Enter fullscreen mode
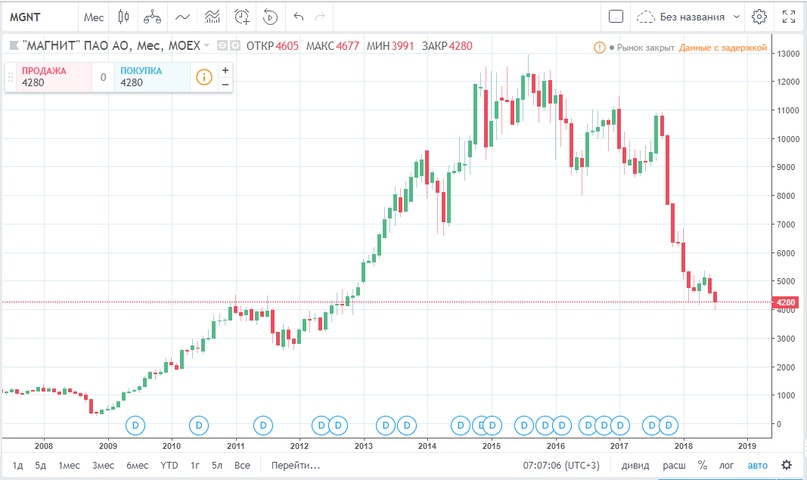The height and width of the screenshot is (480, 807). pos(787,17)
